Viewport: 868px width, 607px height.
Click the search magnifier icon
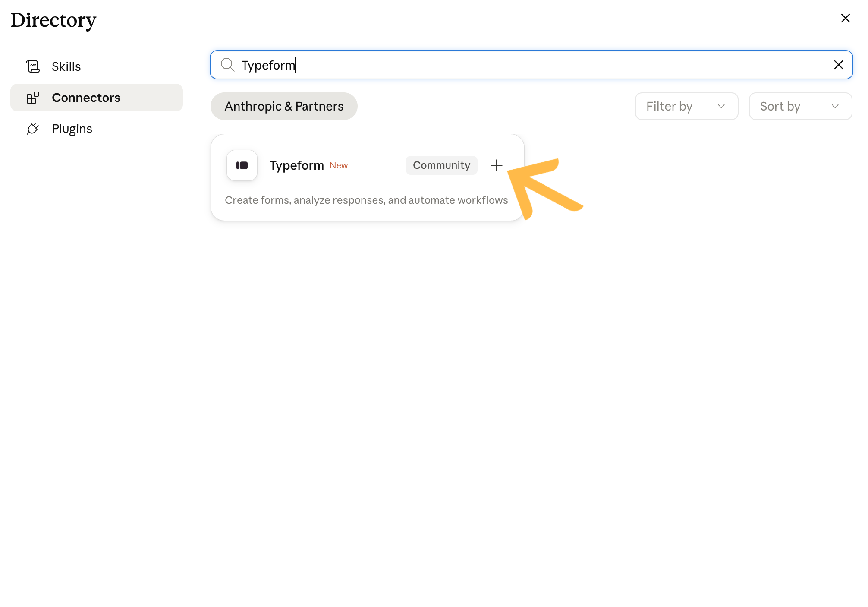coord(227,65)
